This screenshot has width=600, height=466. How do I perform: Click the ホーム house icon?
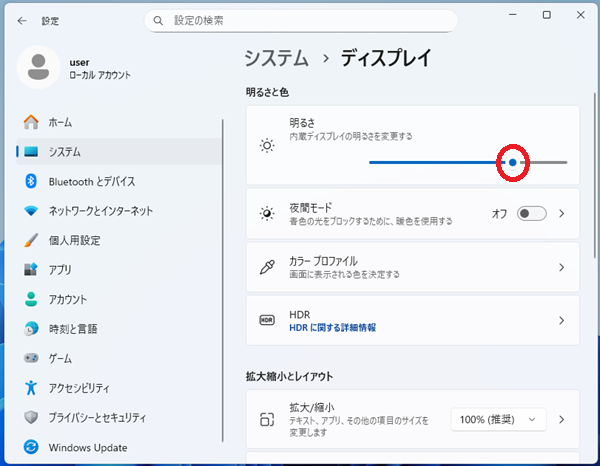[31, 122]
